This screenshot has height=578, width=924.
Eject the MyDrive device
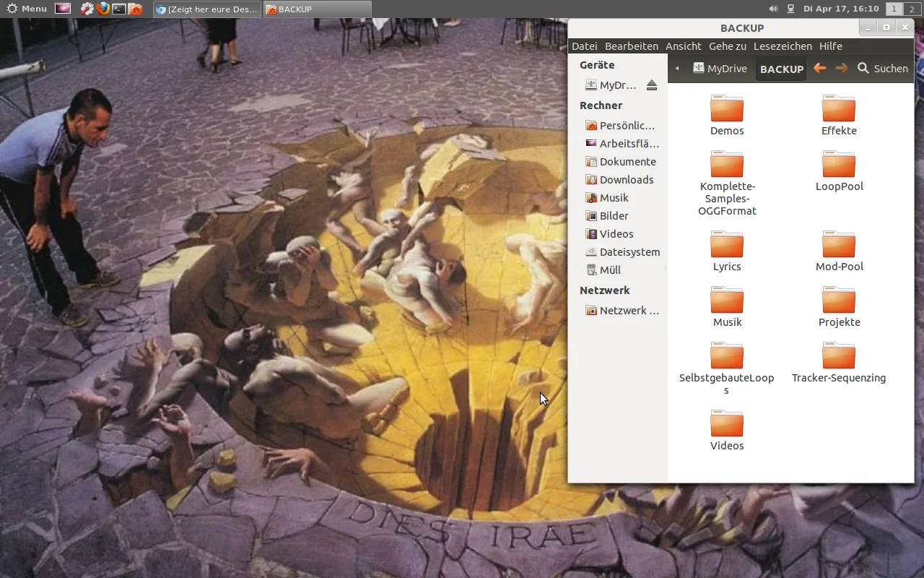coord(652,85)
